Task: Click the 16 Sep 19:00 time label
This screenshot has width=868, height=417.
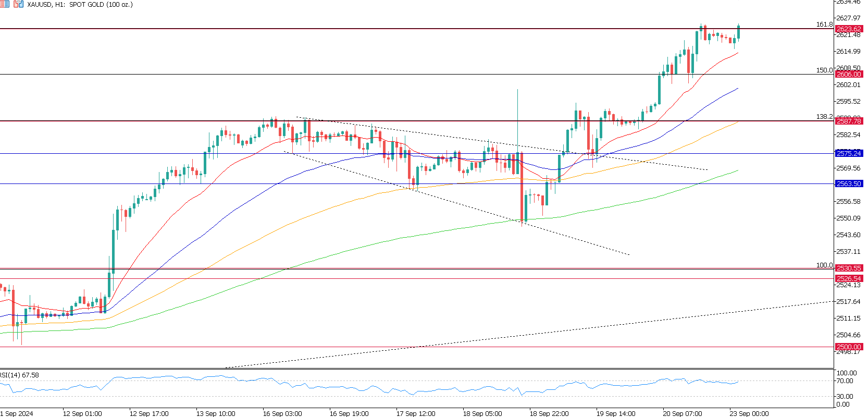Action: [349, 413]
